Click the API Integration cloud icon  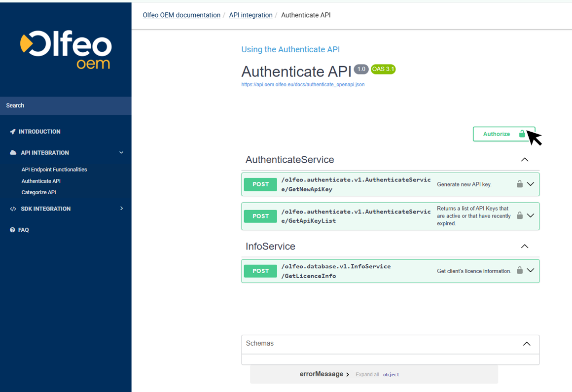tap(13, 153)
